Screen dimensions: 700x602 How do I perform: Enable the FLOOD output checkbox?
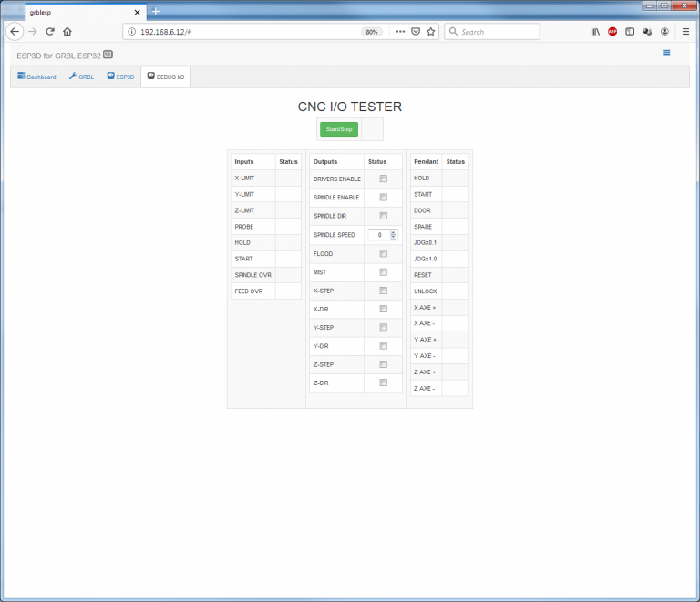coord(383,254)
